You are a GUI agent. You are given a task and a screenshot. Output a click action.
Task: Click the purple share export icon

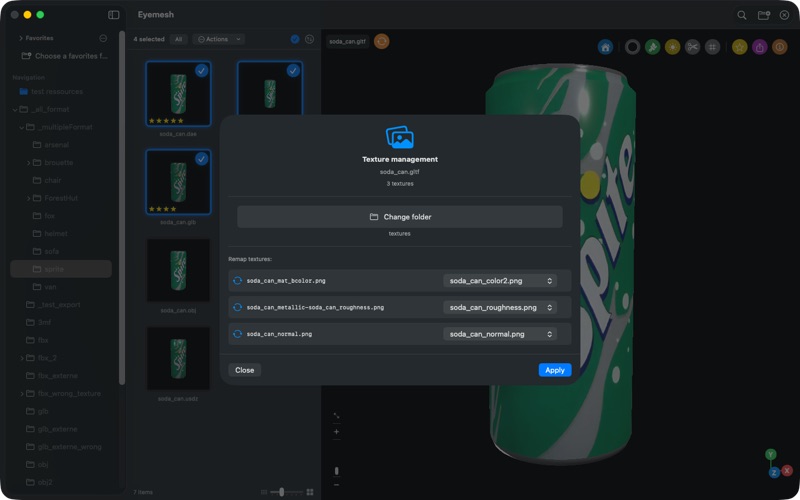pyautogui.click(x=760, y=47)
